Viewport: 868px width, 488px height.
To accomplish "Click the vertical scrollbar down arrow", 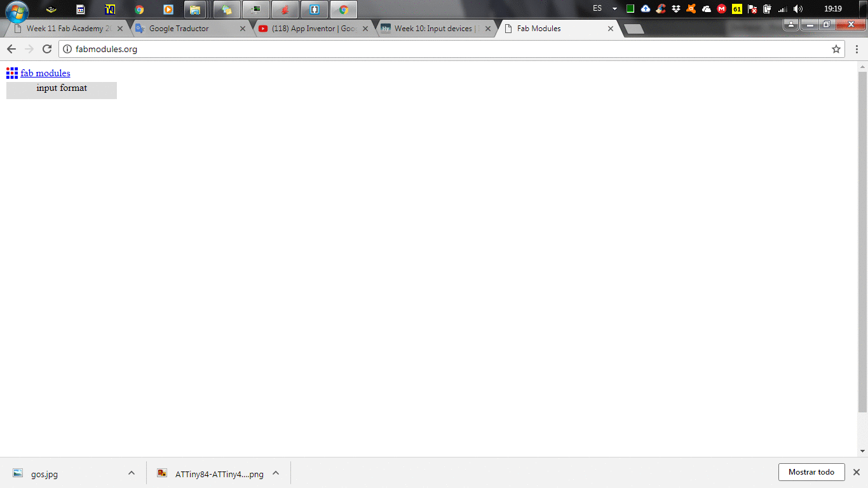I will click(862, 451).
